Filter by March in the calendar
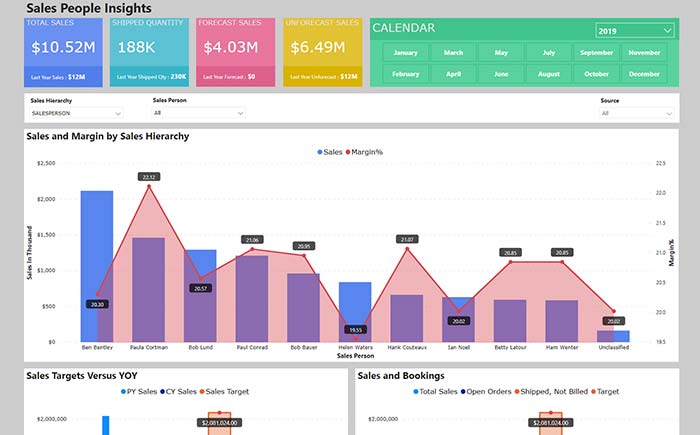 coord(453,53)
